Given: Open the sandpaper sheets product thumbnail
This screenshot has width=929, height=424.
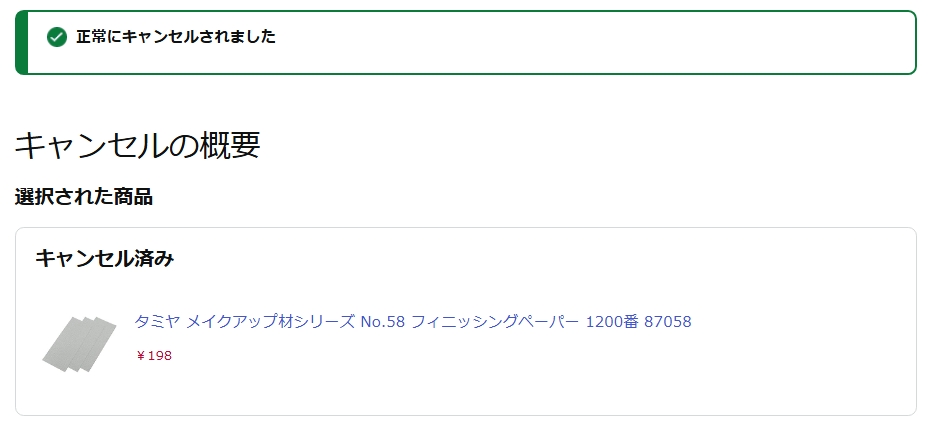Looking at the screenshot, I should pos(79,344).
